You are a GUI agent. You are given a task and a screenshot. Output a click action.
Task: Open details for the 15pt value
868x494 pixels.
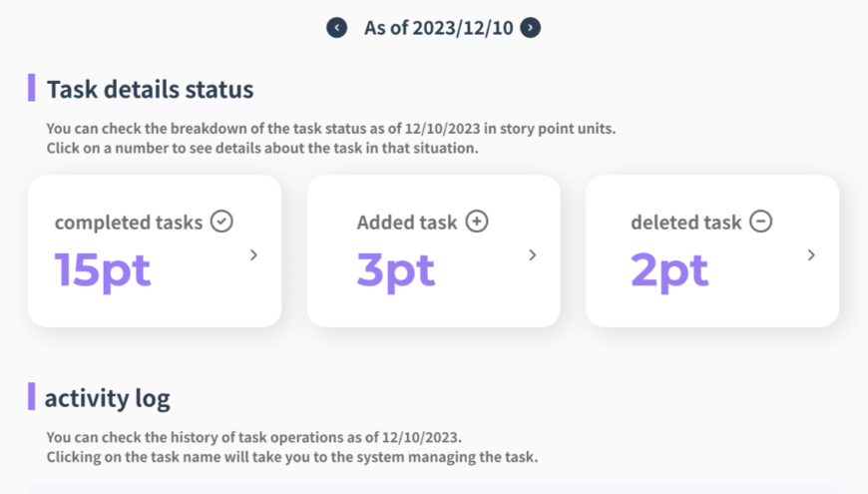pos(102,269)
